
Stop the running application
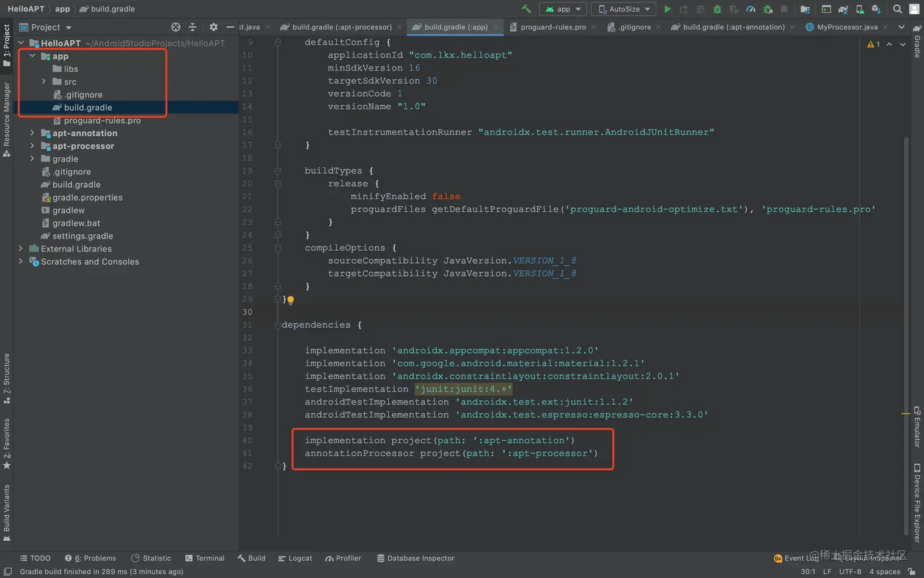click(x=784, y=9)
